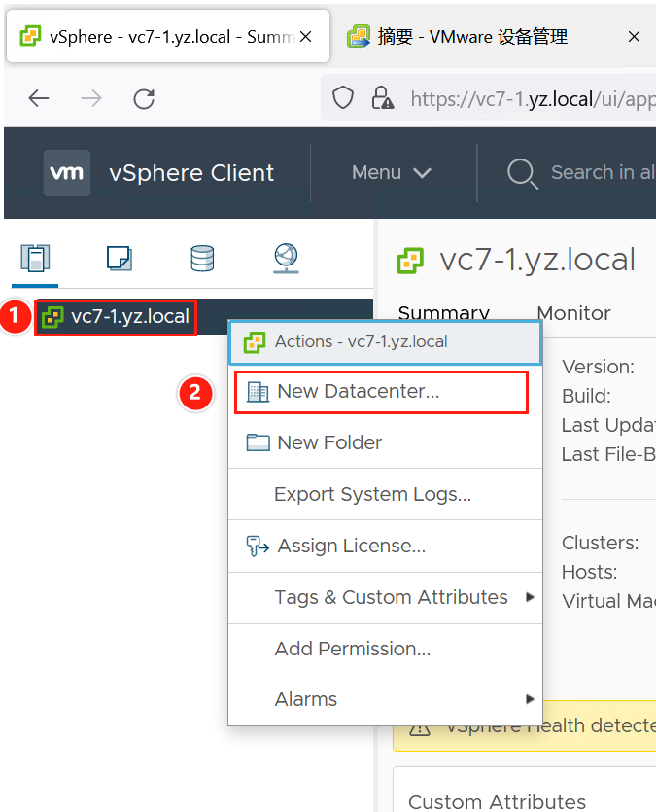Click the padlock icon in the address bar
This screenshot has width=656, height=812.
[x=383, y=97]
